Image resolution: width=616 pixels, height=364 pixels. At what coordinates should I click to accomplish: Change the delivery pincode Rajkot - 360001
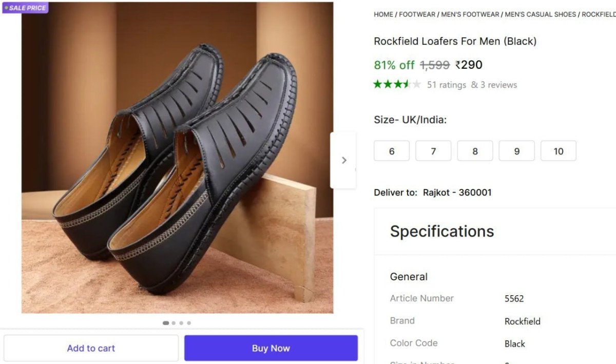pyautogui.click(x=457, y=193)
